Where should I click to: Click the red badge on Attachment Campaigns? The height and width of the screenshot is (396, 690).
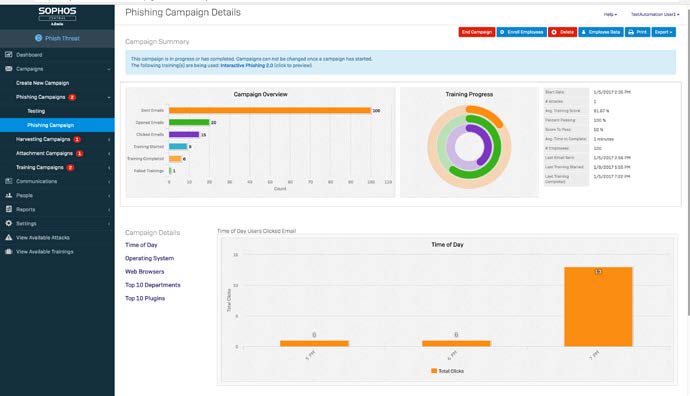pos(80,154)
